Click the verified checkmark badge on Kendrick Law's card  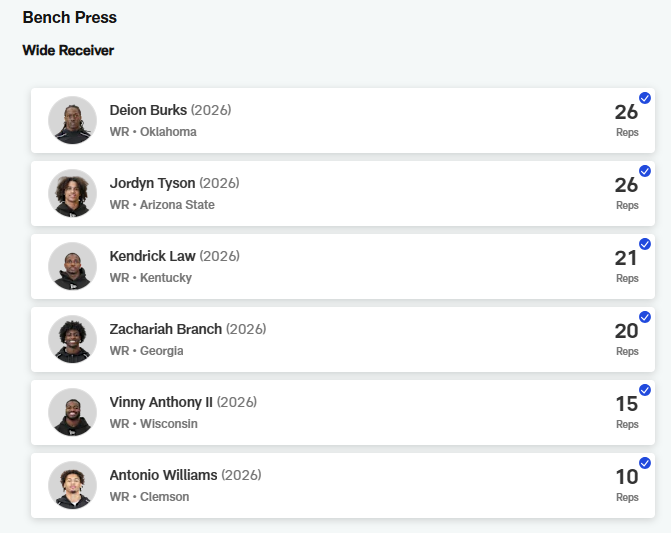[x=645, y=244]
